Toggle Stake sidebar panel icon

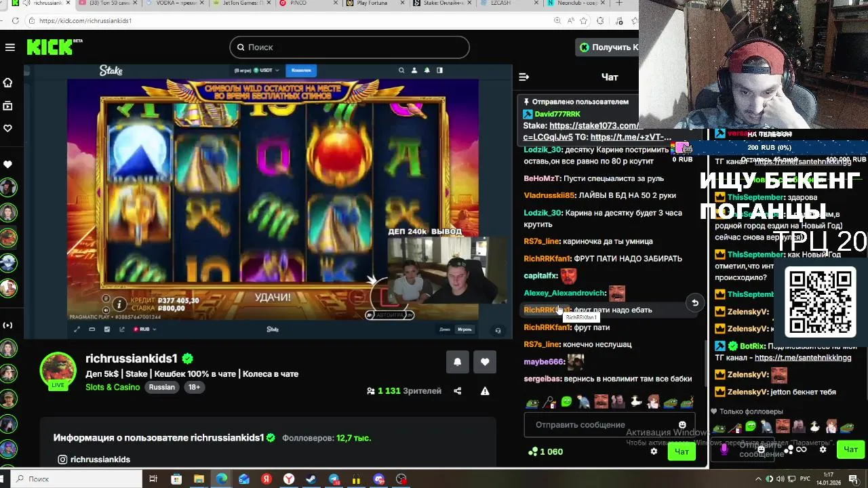click(x=439, y=70)
